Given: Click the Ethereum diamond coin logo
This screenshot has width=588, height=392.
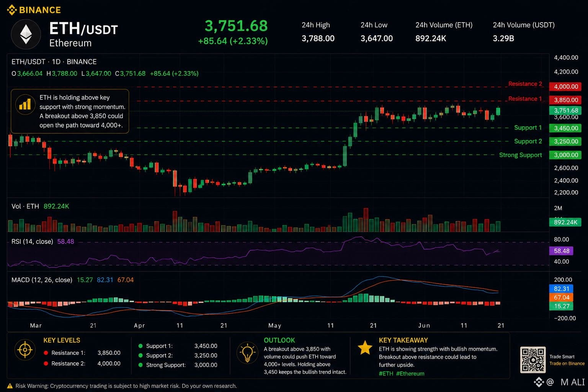Looking at the screenshot, I should click(x=26, y=34).
